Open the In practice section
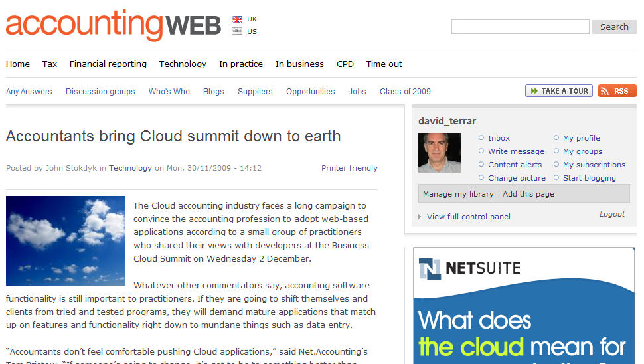Viewport: 644px width, 364px height. (241, 64)
